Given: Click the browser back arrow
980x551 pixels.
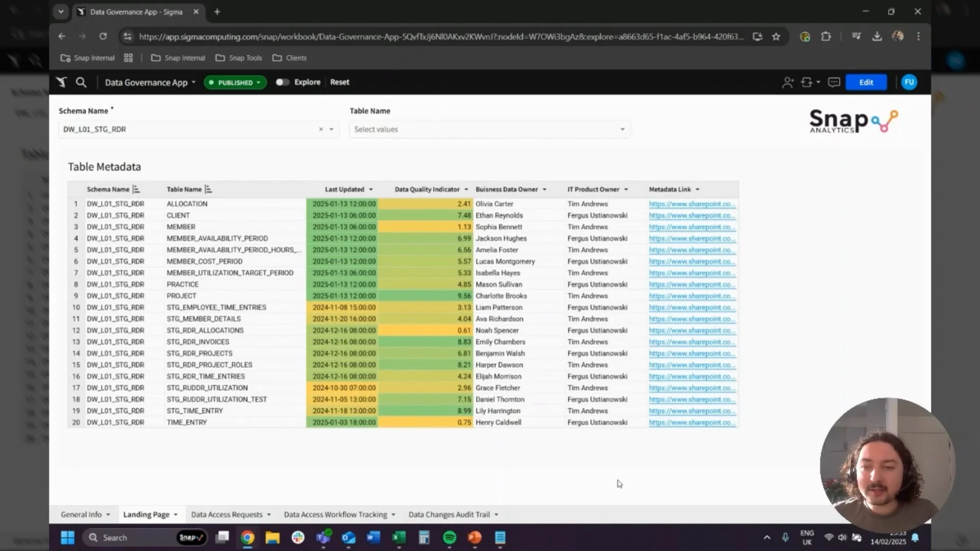Looking at the screenshot, I should [x=62, y=36].
